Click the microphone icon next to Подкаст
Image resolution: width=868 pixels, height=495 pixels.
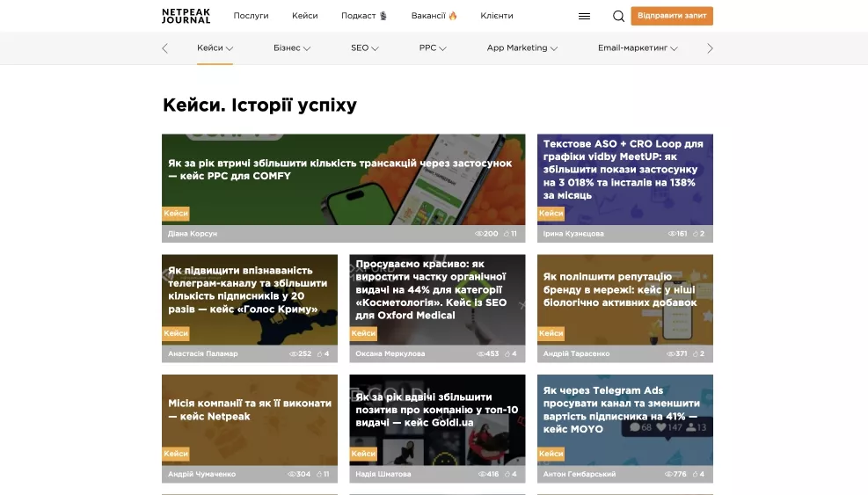coord(383,16)
